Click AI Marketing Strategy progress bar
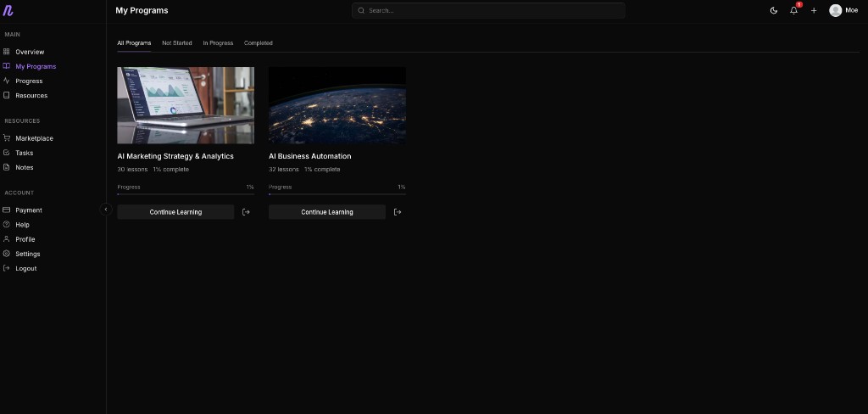Viewport: 868px width, 414px height. click(186, 194)
